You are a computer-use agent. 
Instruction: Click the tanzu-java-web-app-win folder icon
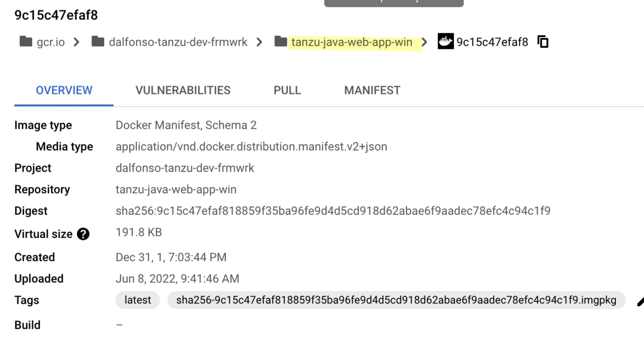[281, 42]
